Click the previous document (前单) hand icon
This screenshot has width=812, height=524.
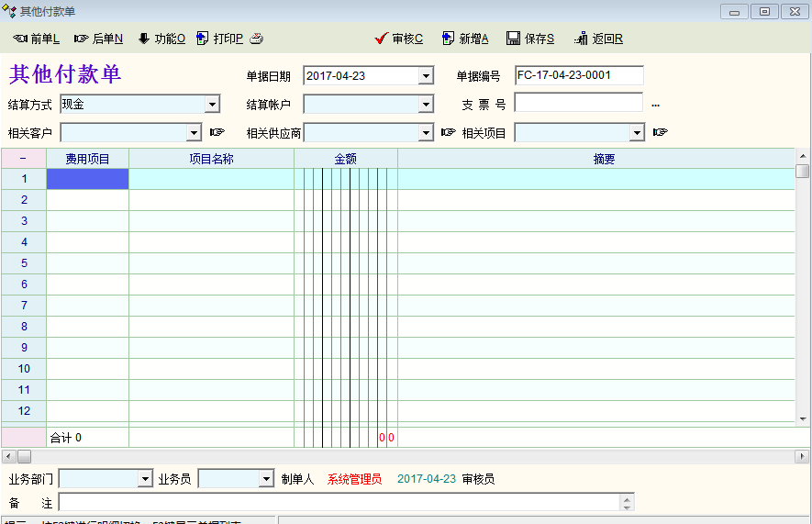point(20,39)
